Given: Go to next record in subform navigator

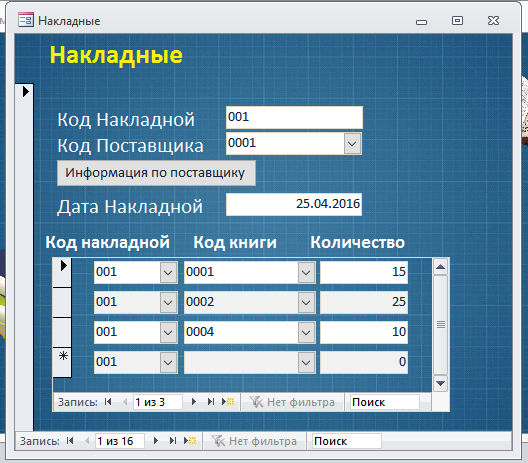Looking at the screenshot, I should click(194, 402).
